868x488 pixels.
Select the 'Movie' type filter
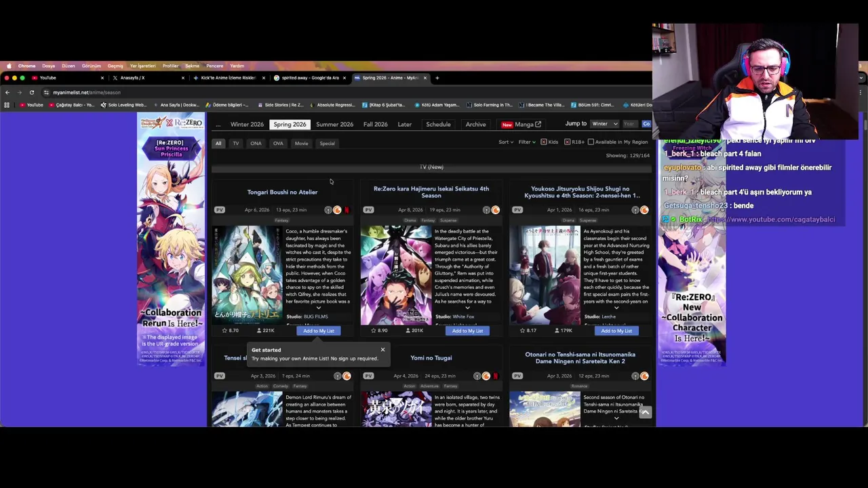[x=301, y=144]
